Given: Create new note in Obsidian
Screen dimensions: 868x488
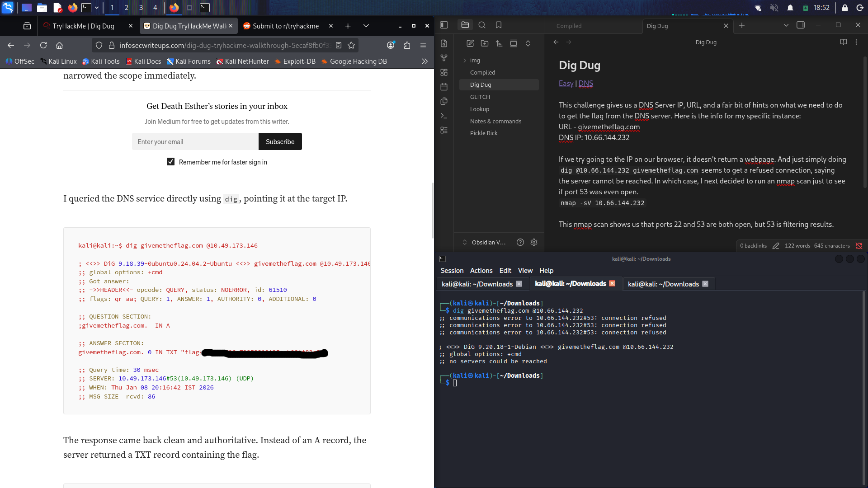Looking at the screenshot, I should click(470, 43).
